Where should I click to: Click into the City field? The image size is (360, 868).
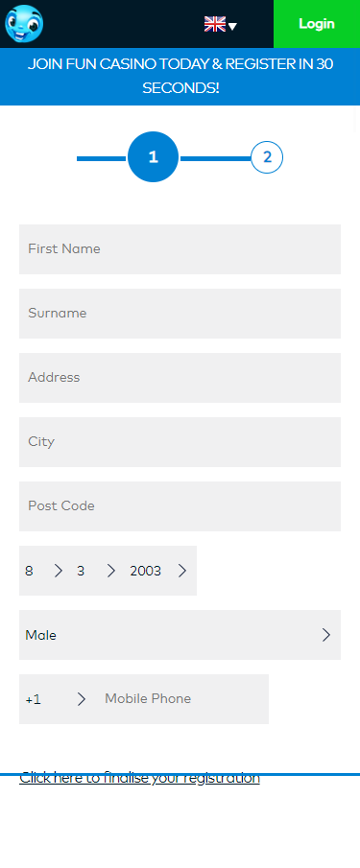click(x=180, y=442)
